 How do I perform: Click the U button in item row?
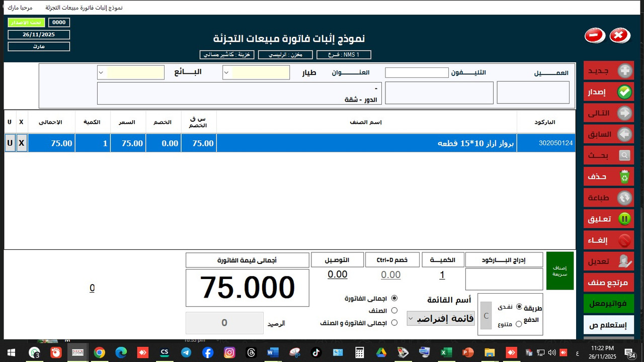[x=10, y=143]
